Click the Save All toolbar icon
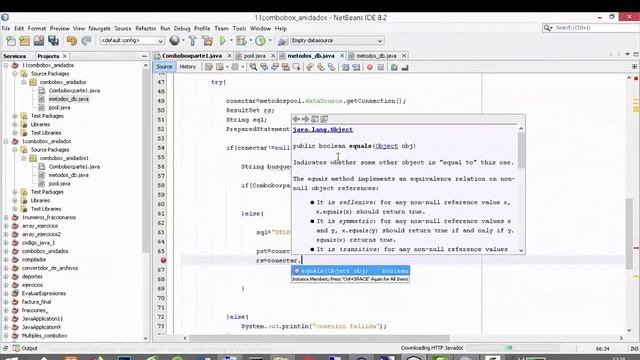 53,40
